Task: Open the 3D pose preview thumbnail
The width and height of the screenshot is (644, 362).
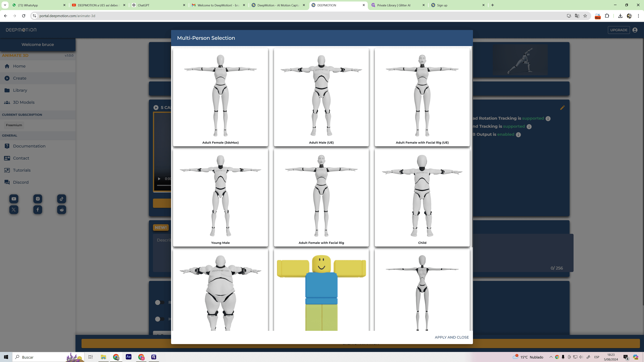Action: click(x=520, y=60)
